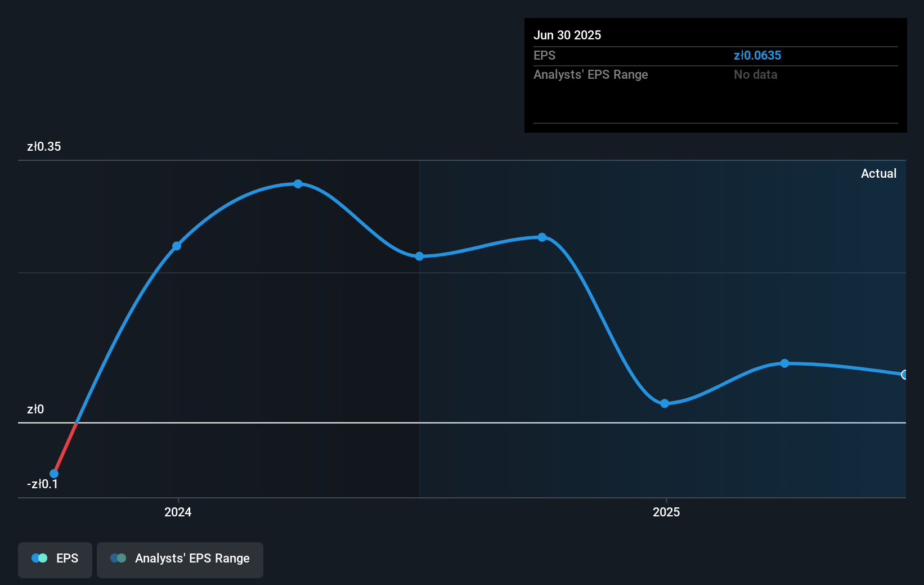
Task: Toggle the Analysts' EPS Range legend series
Action: (x=180, y=560)
